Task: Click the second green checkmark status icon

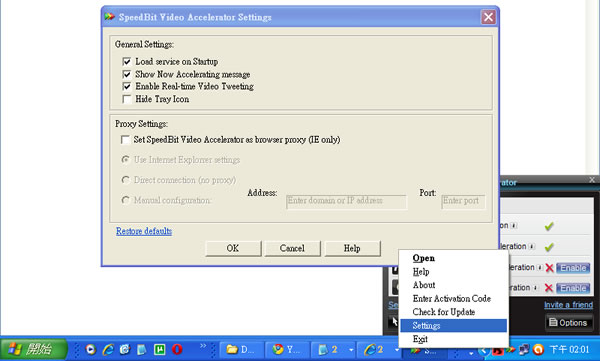Action: [x=549, y=247]
